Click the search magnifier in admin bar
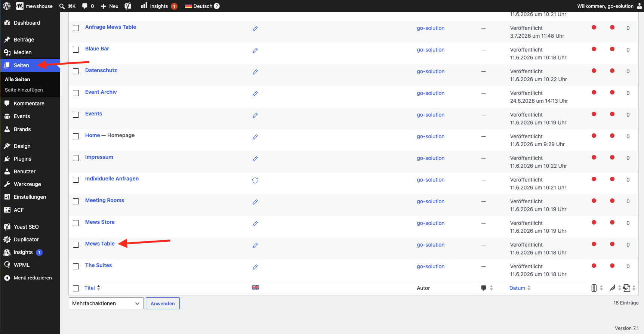Viewport: 644px width, 334px height. click(62, 6)
